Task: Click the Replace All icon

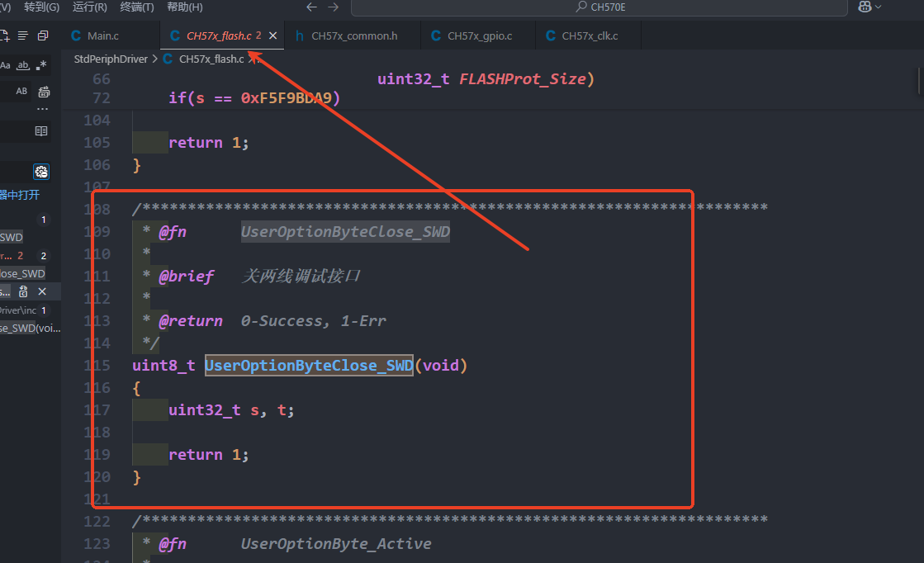Action: (x=44, y=92)
